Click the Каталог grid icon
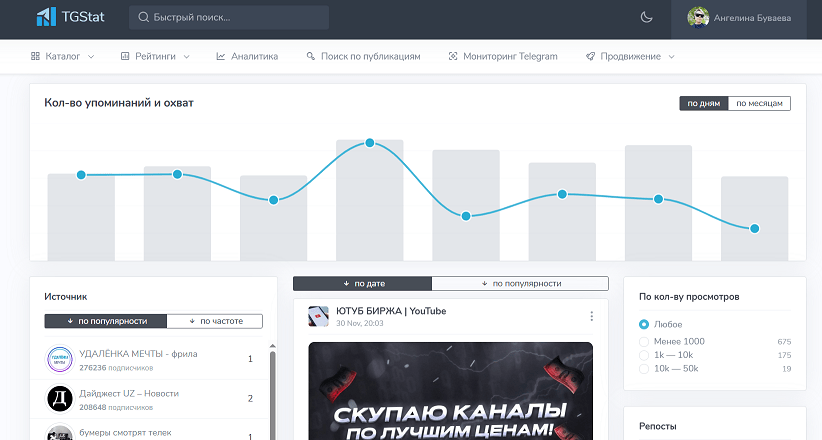Viewport: 822px width, 440px height. (x=35, y=56)
